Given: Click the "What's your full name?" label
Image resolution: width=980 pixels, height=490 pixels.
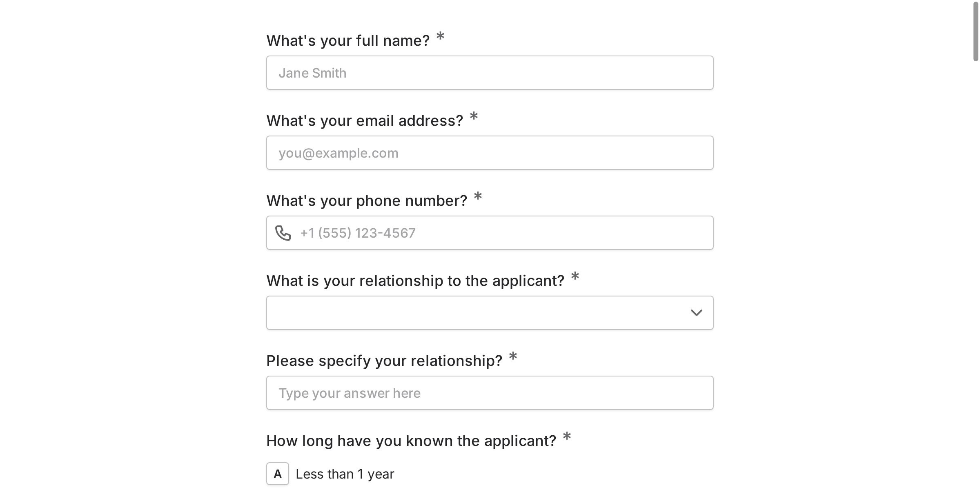Looking at the screenshot, I should [348, 41].
